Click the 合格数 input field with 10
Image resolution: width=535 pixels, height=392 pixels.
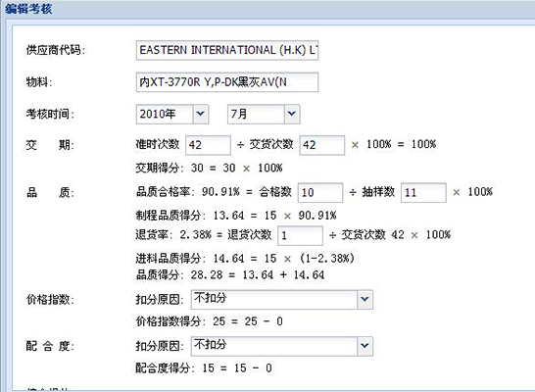320,192
